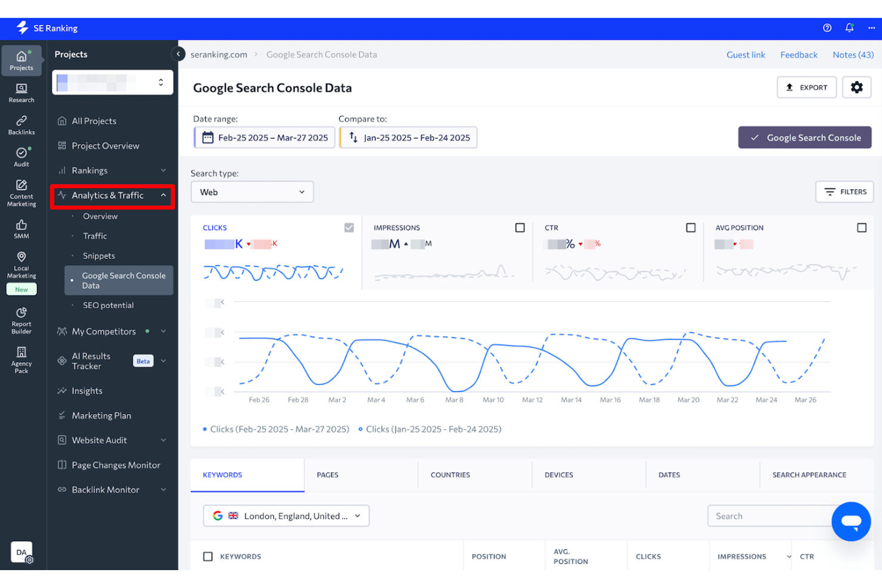
Task: Switch to the Dates tab
Action: tap(703, 475)
